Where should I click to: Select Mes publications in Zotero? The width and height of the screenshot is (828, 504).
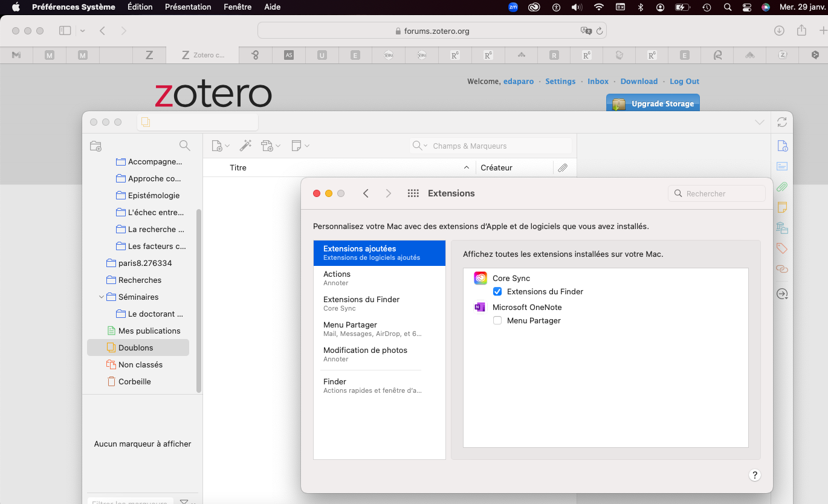(x=138, y=331)
